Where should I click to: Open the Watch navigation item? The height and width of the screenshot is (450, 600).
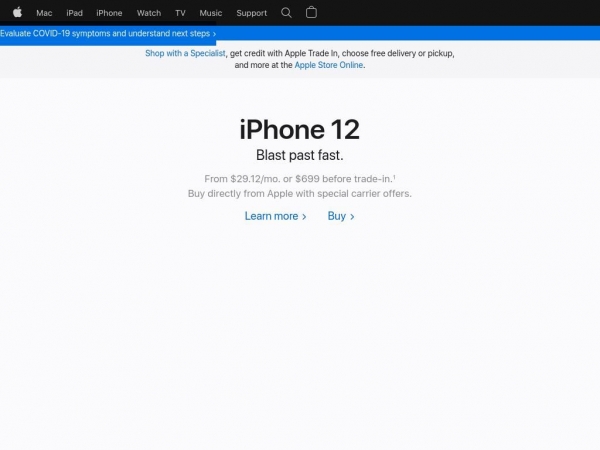click(x=149, y=13)
